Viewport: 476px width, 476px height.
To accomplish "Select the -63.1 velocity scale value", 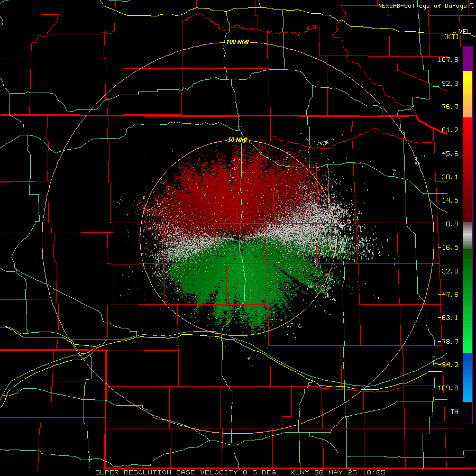I will [x=448, y=318].
